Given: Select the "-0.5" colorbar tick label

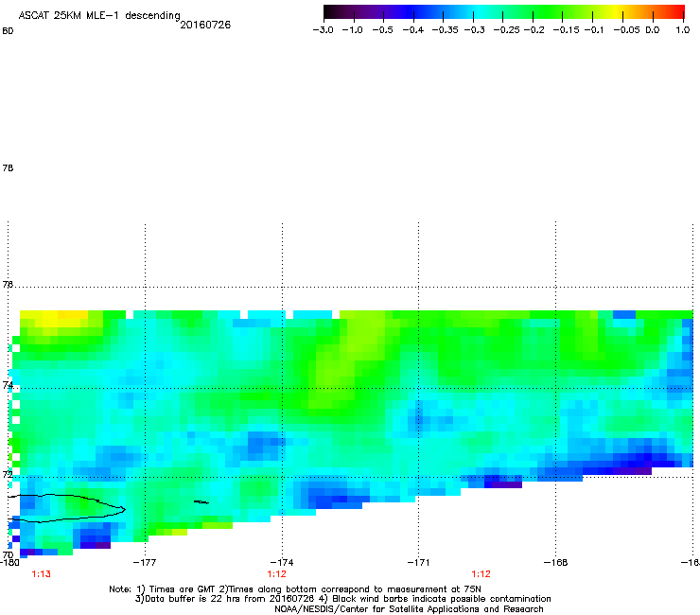Looking at the screenshot, I should [x=382, y=30].
